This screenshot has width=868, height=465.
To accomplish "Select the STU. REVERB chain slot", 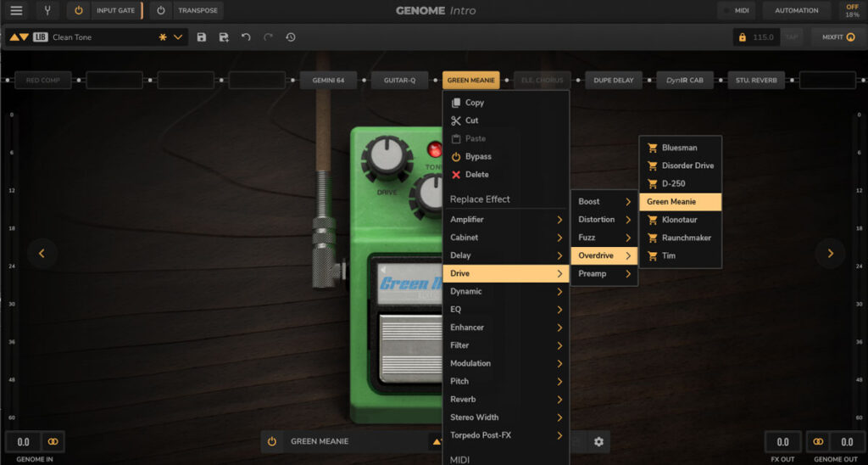I will pyautogui.click(x=756, y=81).
